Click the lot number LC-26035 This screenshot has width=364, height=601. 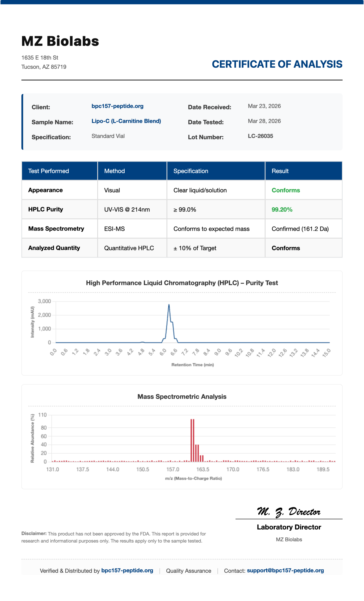coord(260,136)
